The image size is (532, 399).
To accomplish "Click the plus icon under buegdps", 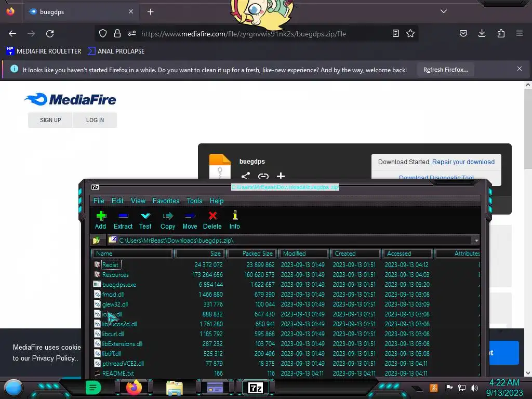I will tap(281, 176).
